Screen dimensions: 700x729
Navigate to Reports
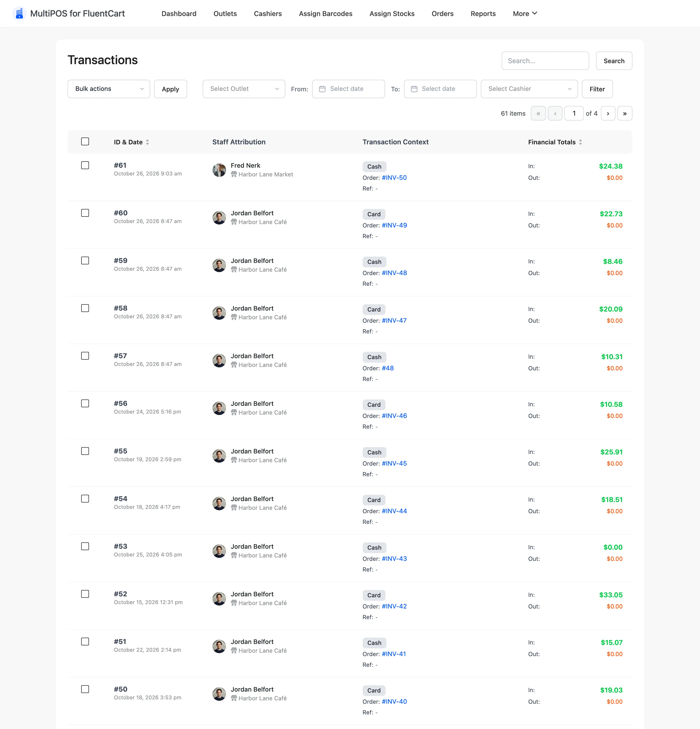[x=483, y=13]
